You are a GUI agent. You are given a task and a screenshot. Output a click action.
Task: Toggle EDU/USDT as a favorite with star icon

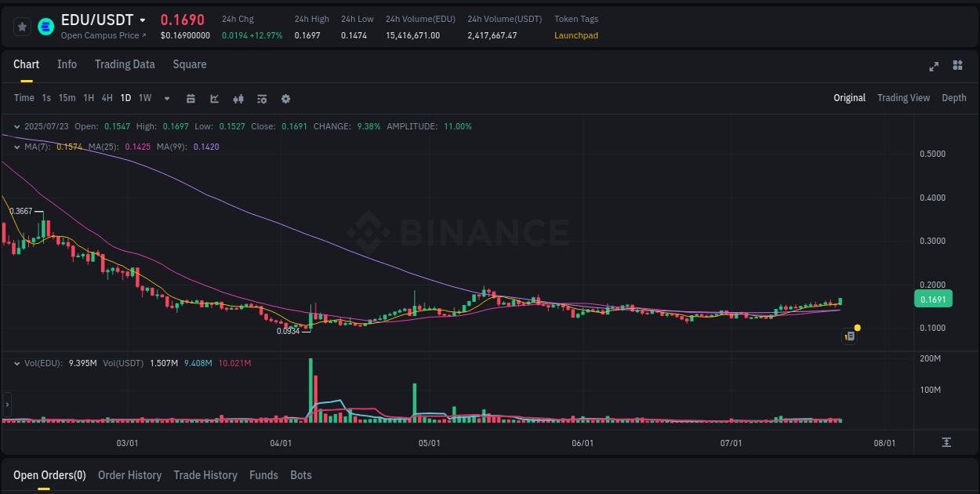[x=22, y=26]
